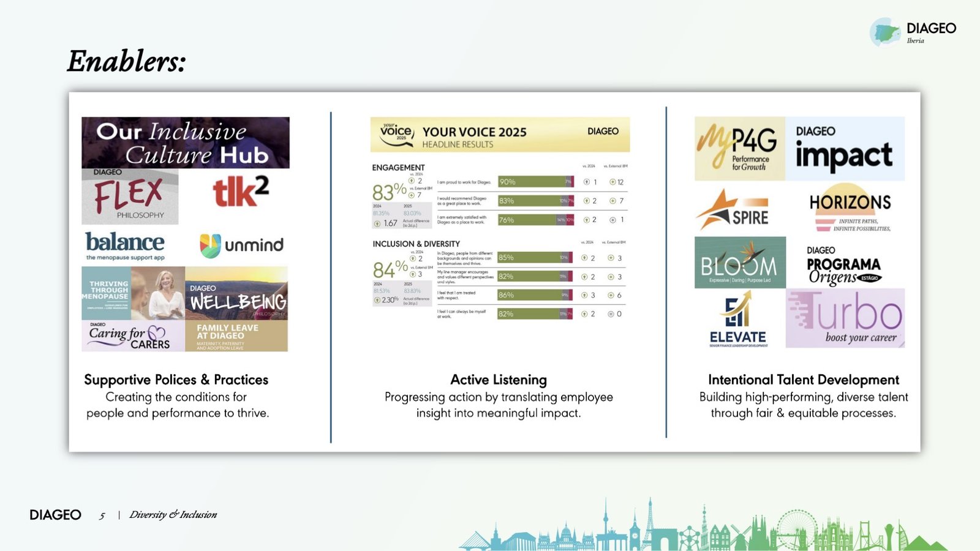Select the Active Listening heading
The height and width of the screenshot is (551, 980).
click(x=499, y=380)
